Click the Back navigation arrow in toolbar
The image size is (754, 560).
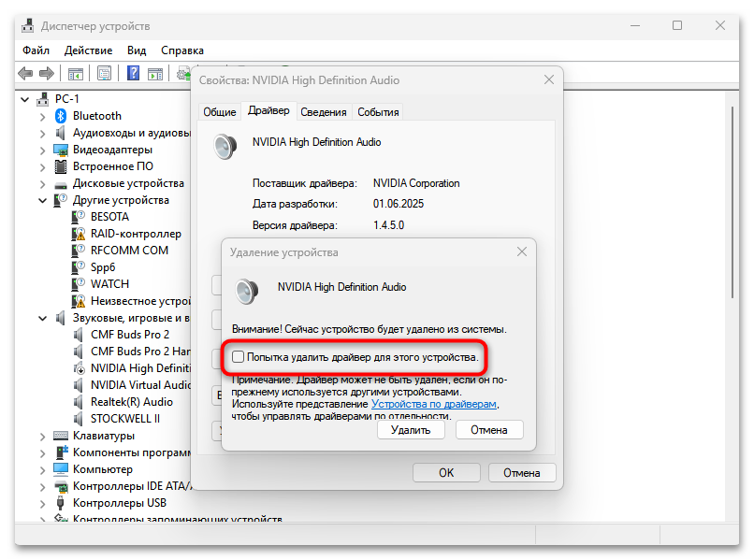coord(24,73)
